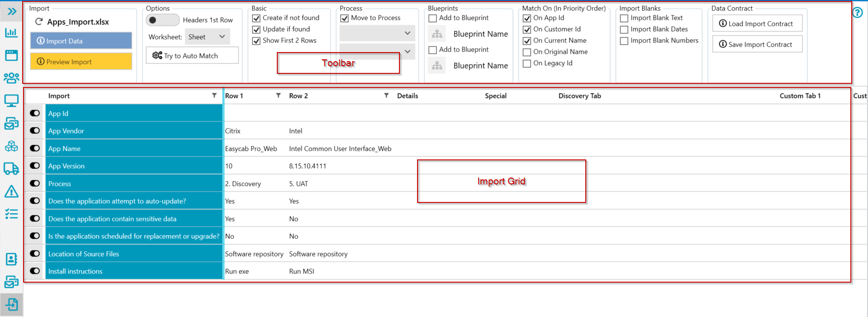
Task: Click the filter icon on the Row 1 column
Action: click(x=279, y=96)
